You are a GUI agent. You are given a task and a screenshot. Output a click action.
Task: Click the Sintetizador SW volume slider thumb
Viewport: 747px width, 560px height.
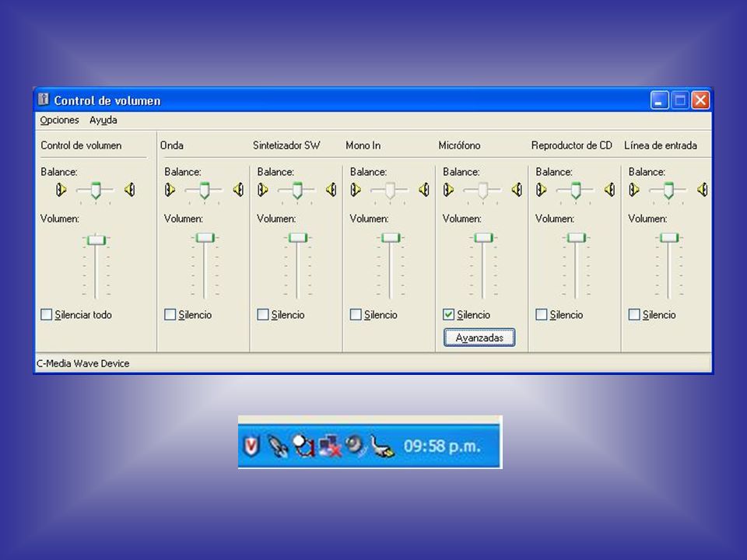298,237
